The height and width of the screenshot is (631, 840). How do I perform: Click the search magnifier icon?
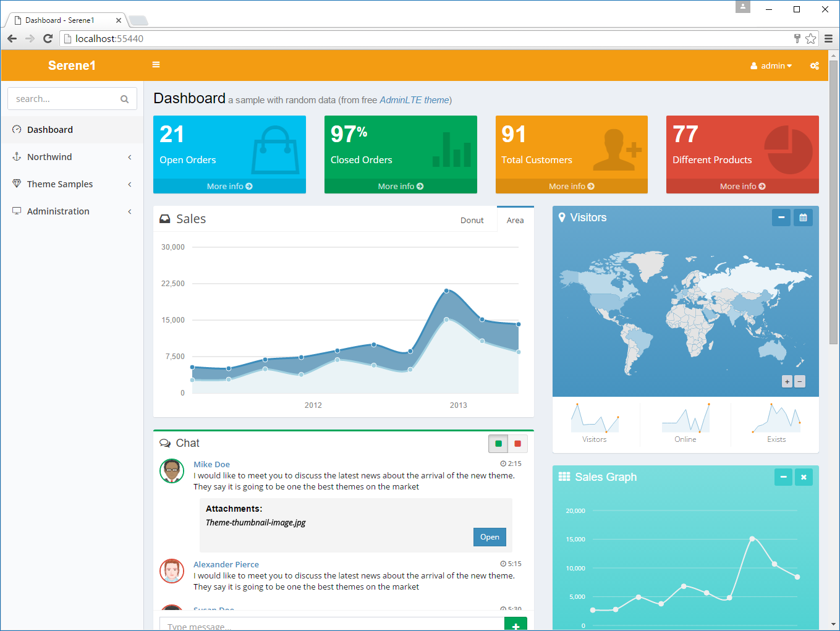124,99
